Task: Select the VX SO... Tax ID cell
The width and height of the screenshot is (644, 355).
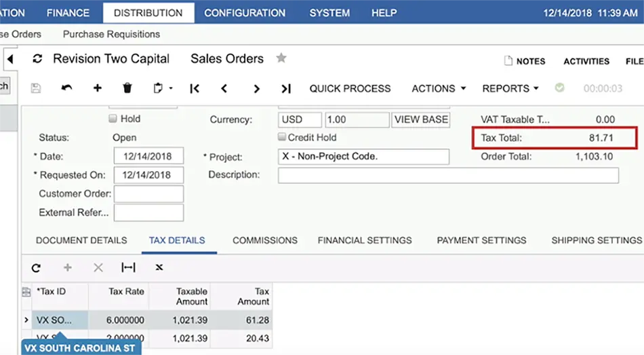Action: [x=60, y=320]
